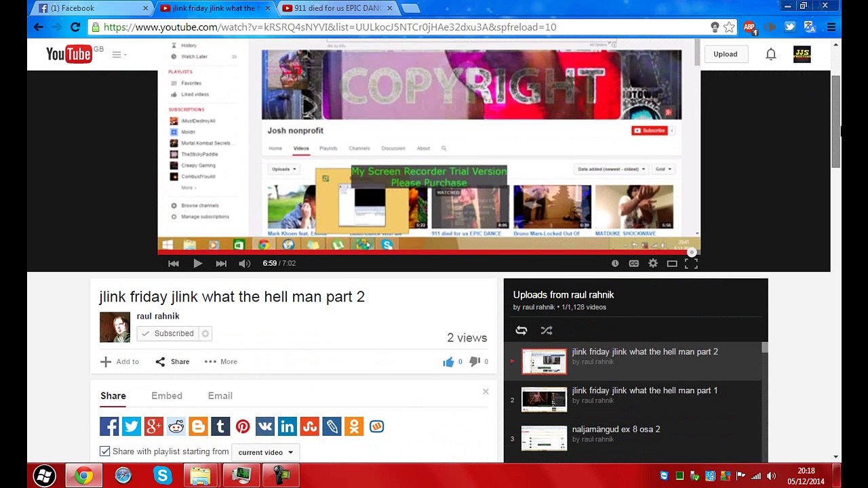Open subscription notification settings gear
Viewport: 868px width, 488px height.
click(205, 333)
